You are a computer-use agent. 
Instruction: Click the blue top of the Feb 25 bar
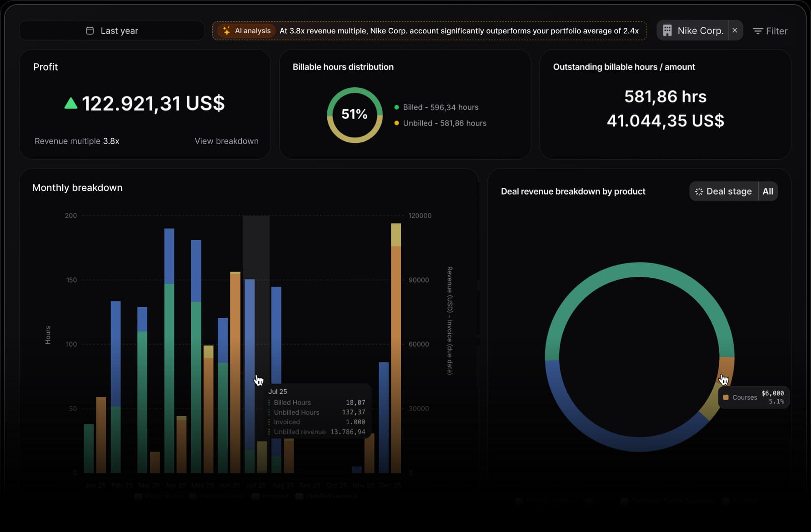coord(115,354)
